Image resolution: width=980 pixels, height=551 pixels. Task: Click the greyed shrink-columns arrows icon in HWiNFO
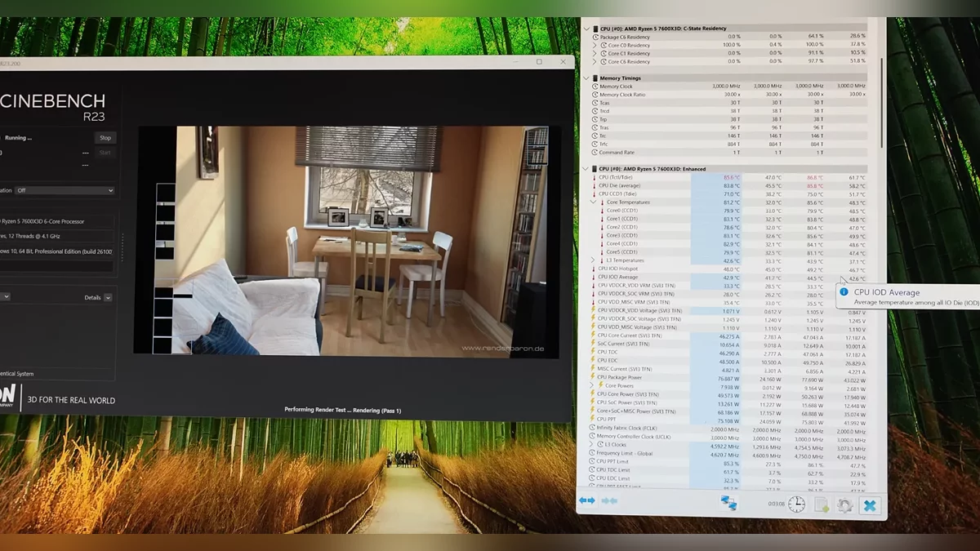pos(609,500)
